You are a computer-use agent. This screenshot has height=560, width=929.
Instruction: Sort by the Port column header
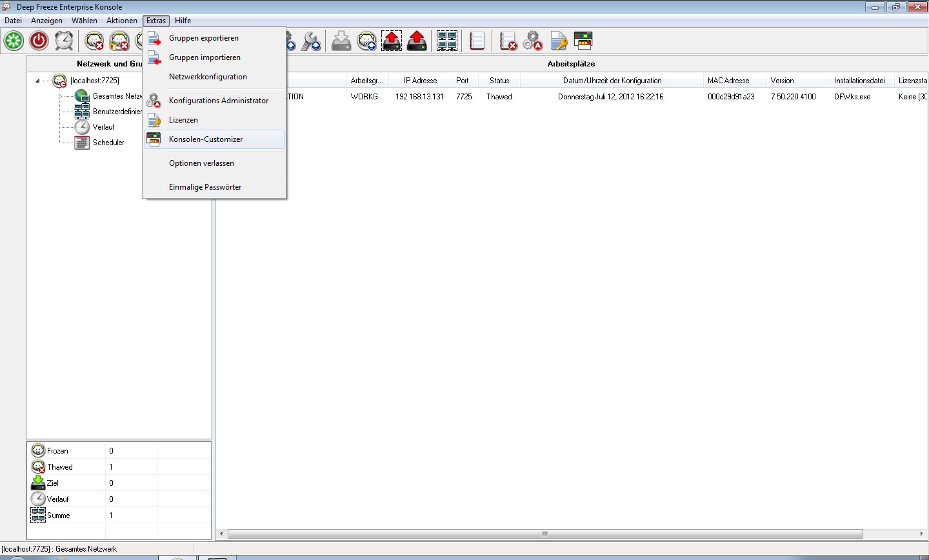464,81
